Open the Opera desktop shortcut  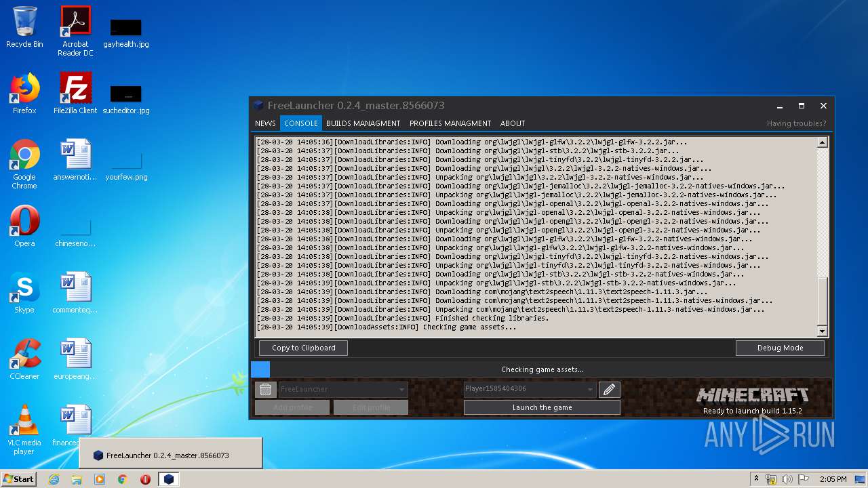(24, 226)
